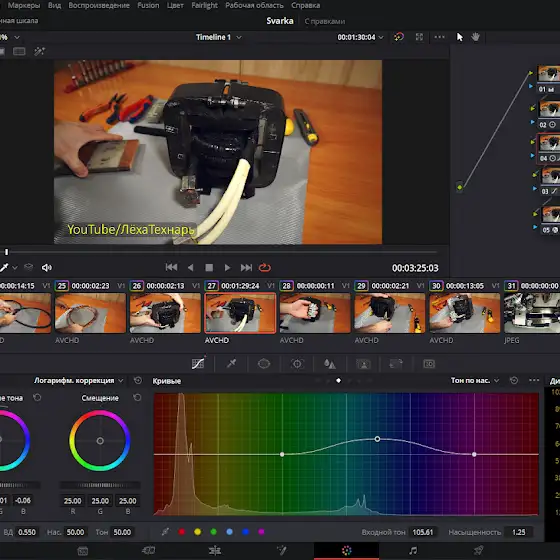Screen dimensions: 560x560
Task: Switch to the Cut page
Action: (x=149, y=551)
